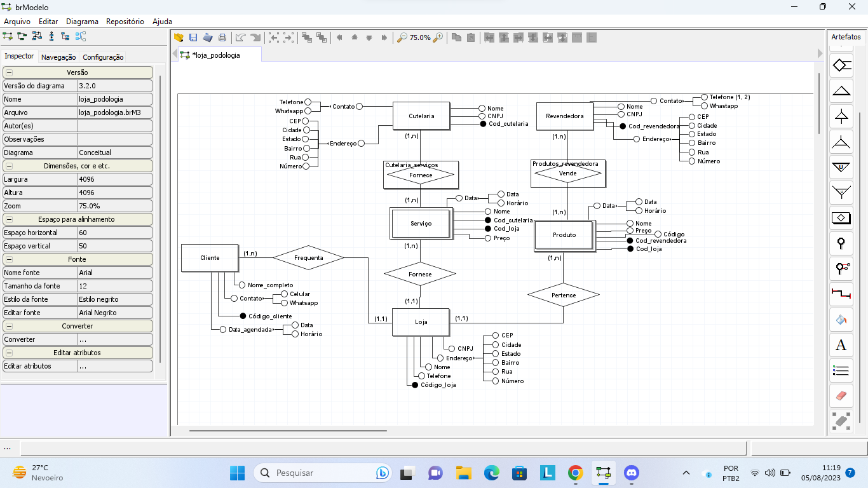Redo the action using the toolbar arrow

(x=255, y=37)
